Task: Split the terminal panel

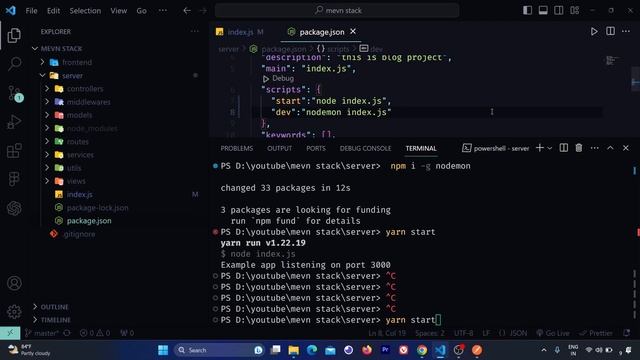Action: tap(563, 148)
